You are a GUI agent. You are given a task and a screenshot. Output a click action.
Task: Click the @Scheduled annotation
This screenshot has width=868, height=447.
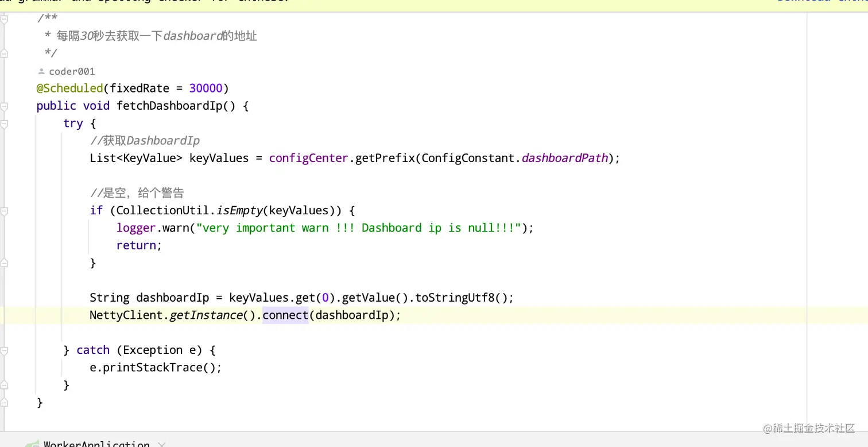click(69, 88)
